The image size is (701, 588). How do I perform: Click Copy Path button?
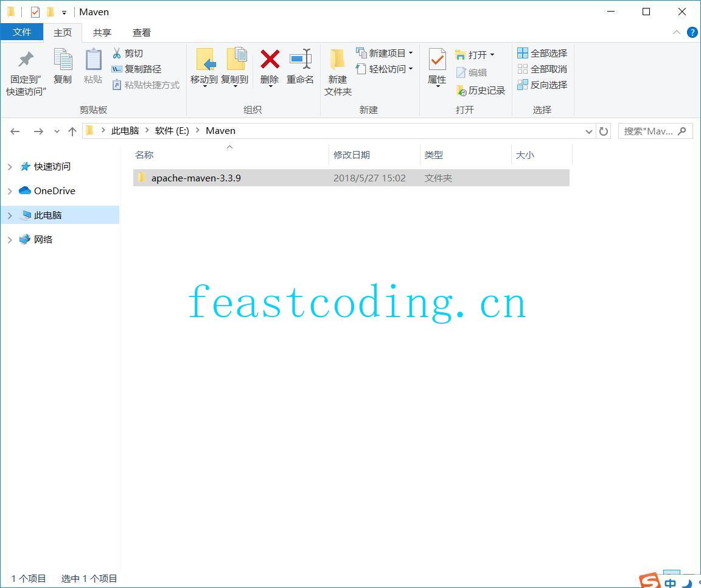pos(137,69)
